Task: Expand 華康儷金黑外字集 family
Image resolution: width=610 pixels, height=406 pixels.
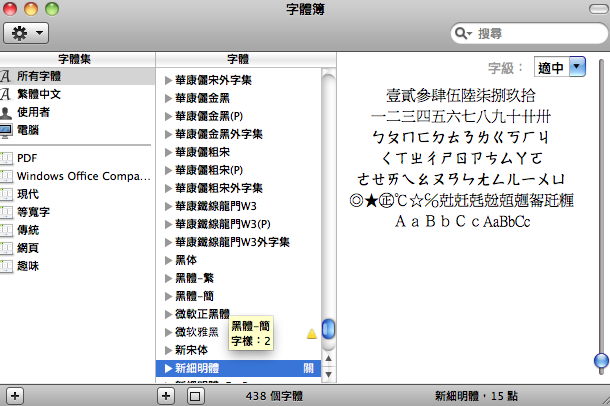Action: pos(168,135)
